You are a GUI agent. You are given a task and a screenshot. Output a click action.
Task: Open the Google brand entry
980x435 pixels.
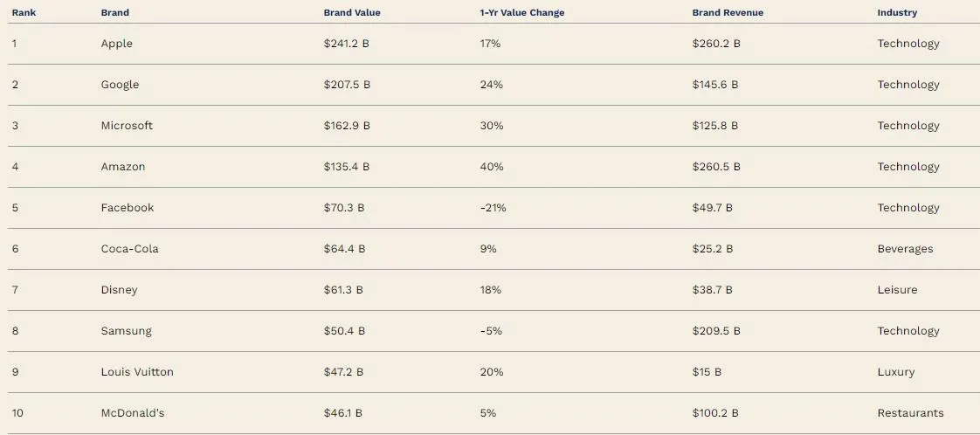click(x=120, y=85)
